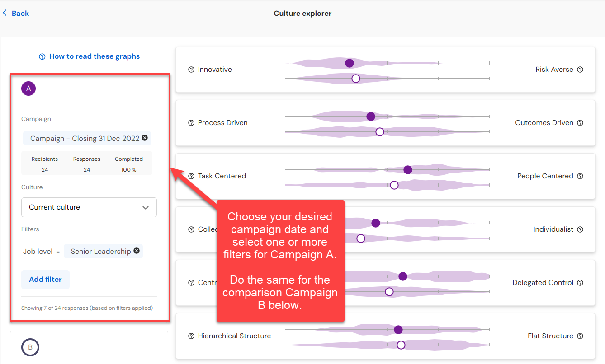
Task: Open help icon next to Innovative
Action: 191,70
